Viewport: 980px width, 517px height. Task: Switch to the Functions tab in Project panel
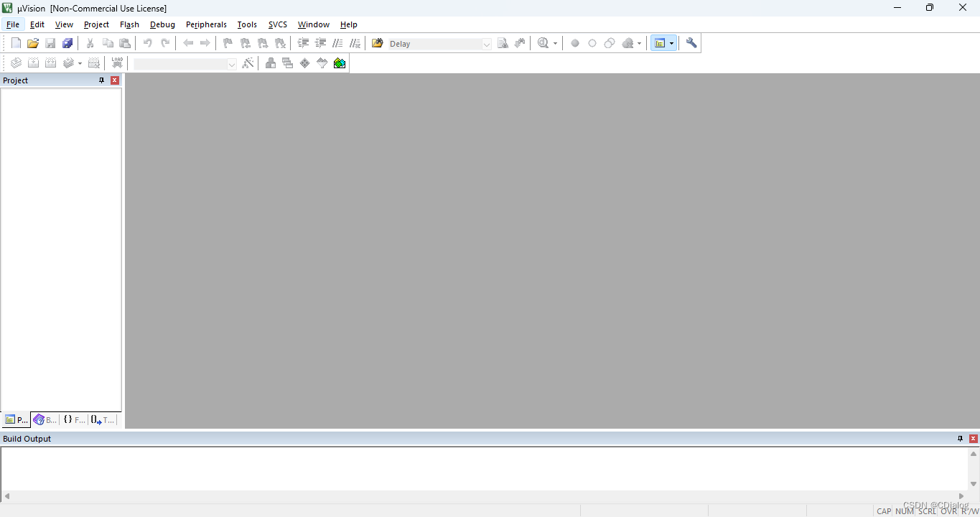tap(73, 420)
